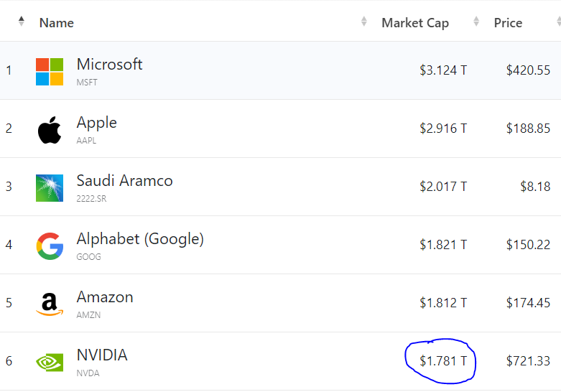Click the Amazon smile logo

point(50,304)
